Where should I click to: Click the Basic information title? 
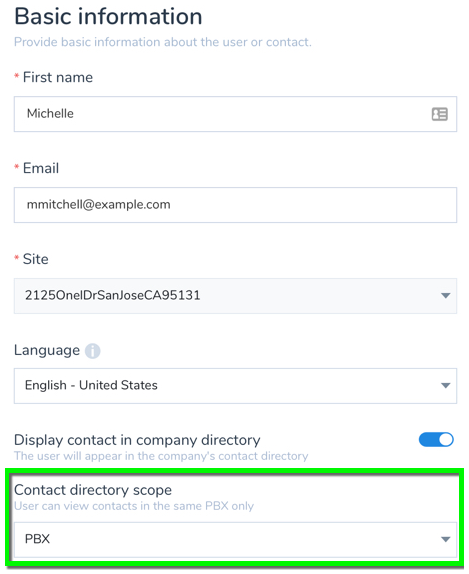click(108, 16)
